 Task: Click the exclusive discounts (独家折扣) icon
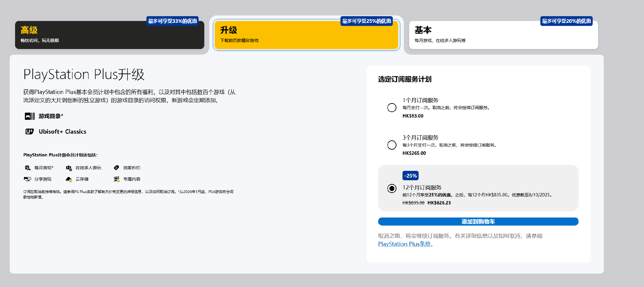(x=116, y=168)
